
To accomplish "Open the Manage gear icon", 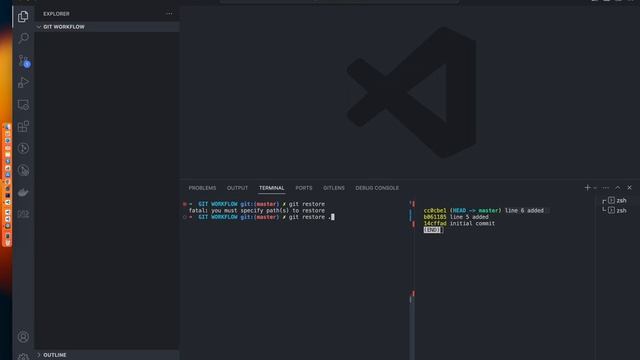I will click(23, 357).
